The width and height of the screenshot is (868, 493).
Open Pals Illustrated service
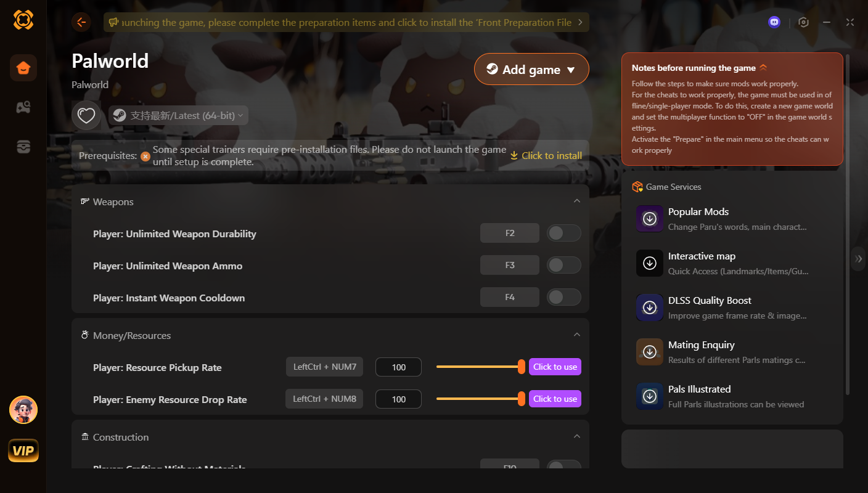[x=732, y=396]
